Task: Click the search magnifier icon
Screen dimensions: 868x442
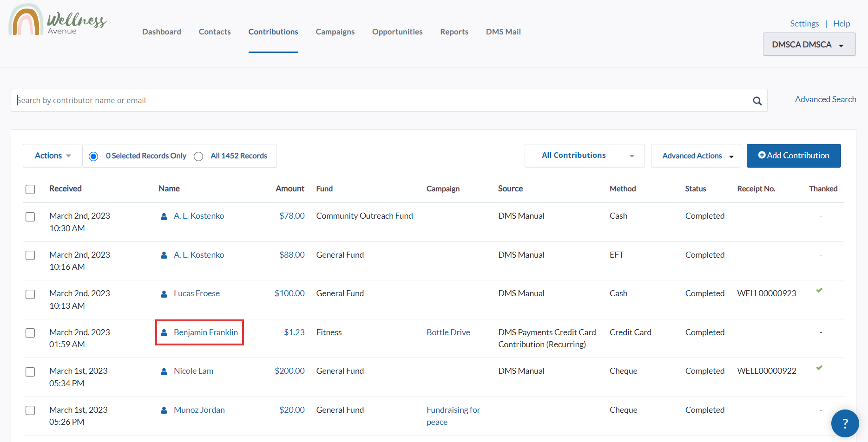Action: tap(757, 101)
